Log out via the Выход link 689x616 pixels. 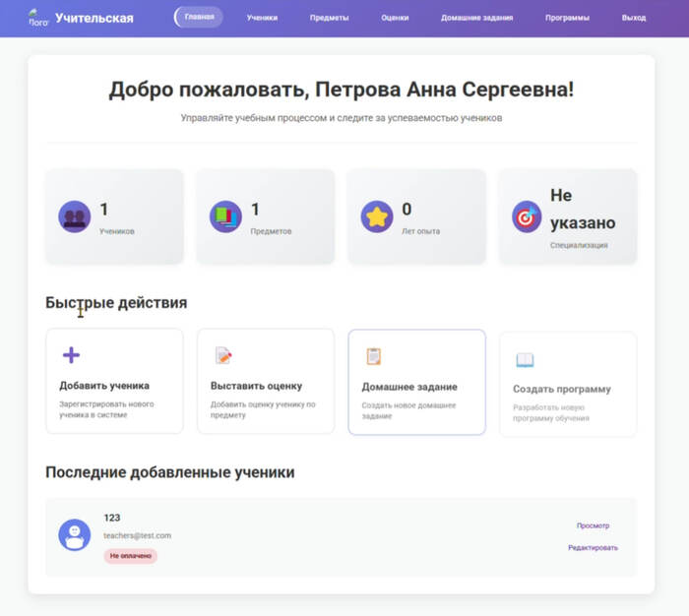pyautogui.click(x=633, y=18)
